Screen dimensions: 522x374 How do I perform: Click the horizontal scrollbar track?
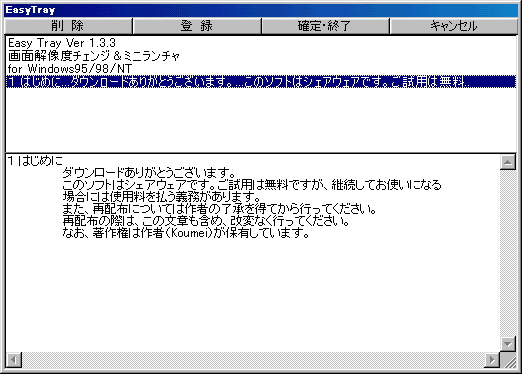point(253,360)
